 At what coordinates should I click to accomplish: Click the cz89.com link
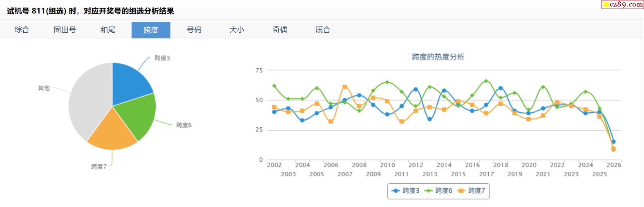click(623, 4)
